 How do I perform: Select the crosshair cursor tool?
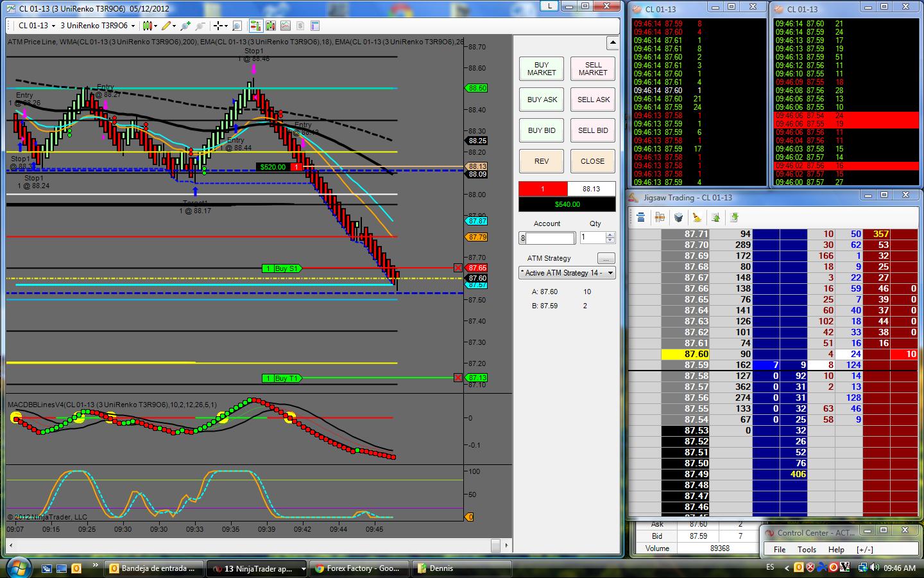[x=218, y=26]
